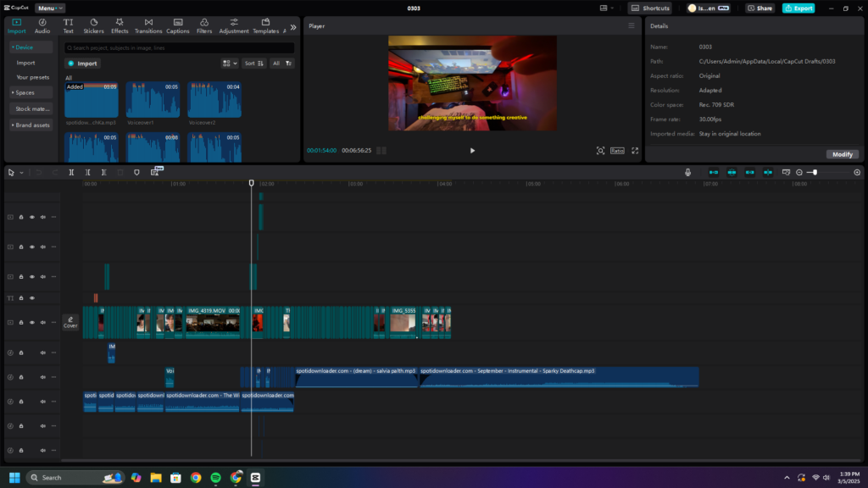This screenshot has height=488, width=868.
Task: Mute the audio track containing September Instrumental
Action: 42,377
